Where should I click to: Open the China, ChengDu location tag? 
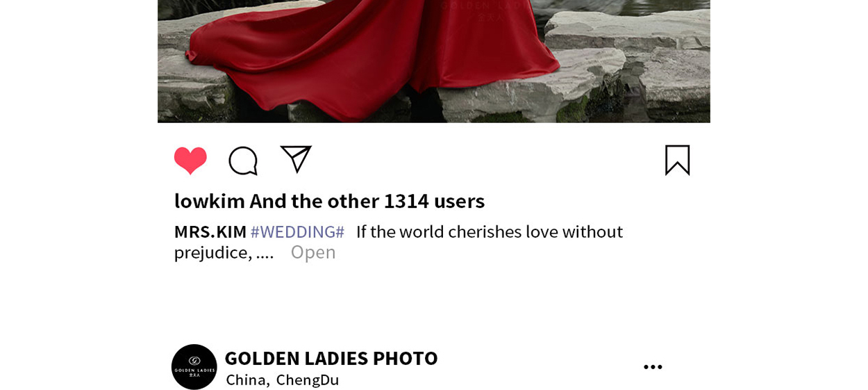click(x=283, y=380)
